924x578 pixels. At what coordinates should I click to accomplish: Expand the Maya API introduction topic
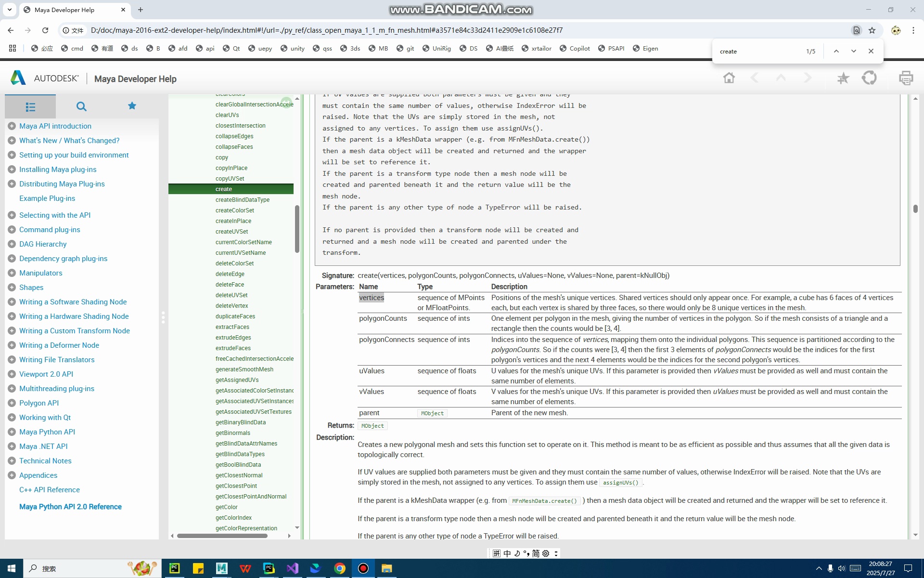12,126
